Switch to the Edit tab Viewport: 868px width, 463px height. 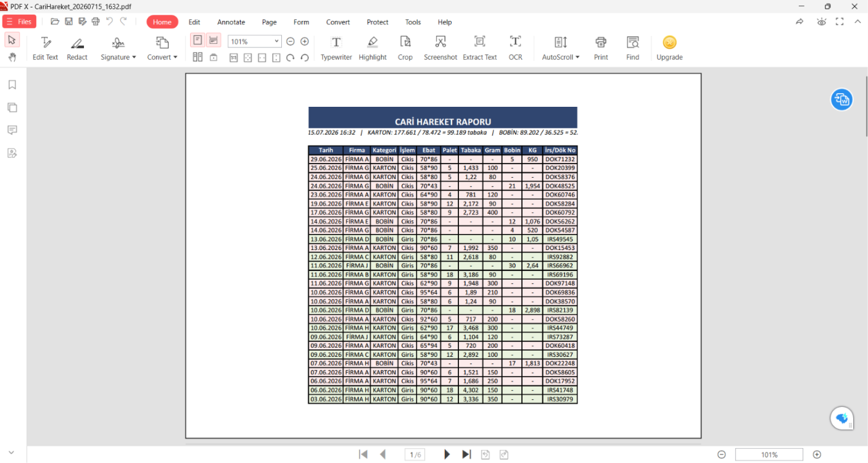click(194, 22)
